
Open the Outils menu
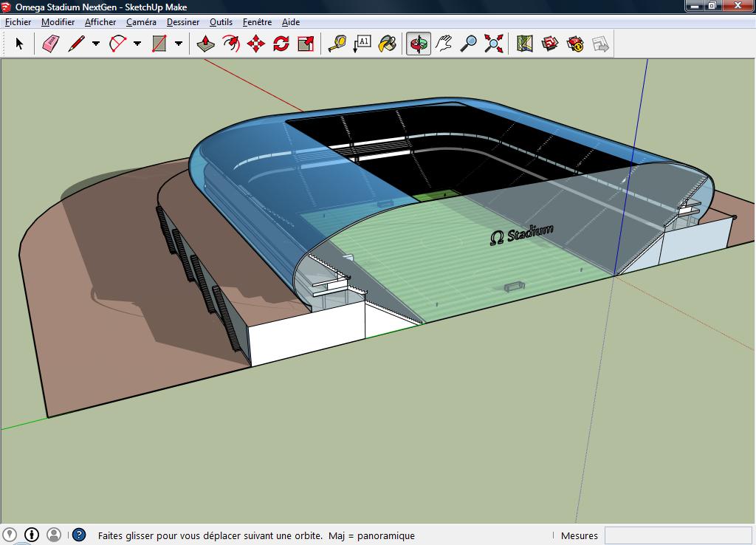pyautogui.click(x=221, y=22)
